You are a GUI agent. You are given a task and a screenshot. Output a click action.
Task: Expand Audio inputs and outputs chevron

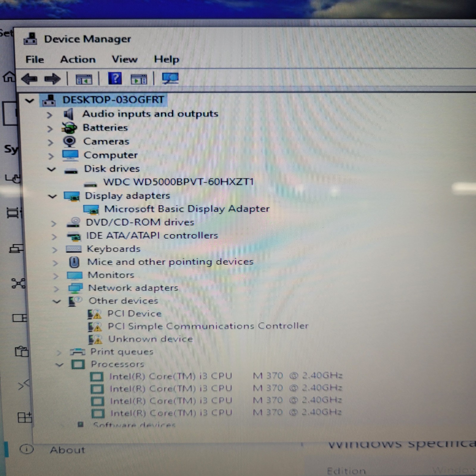point(50,115)
